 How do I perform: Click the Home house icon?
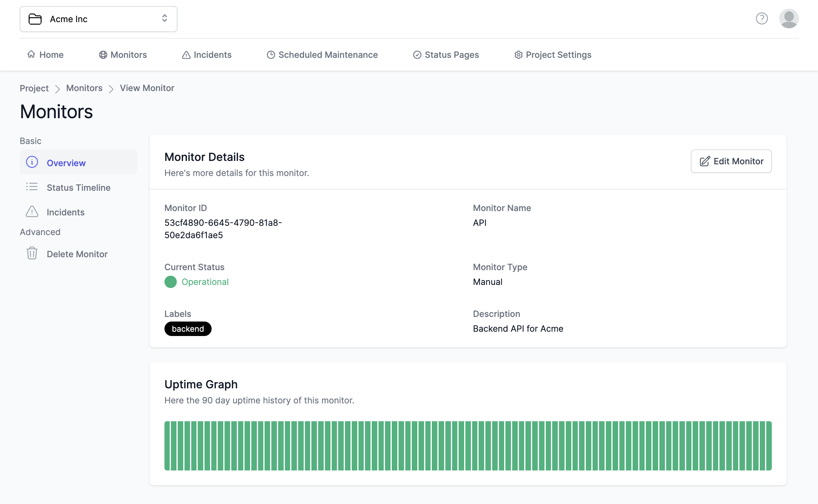[31, 54]
